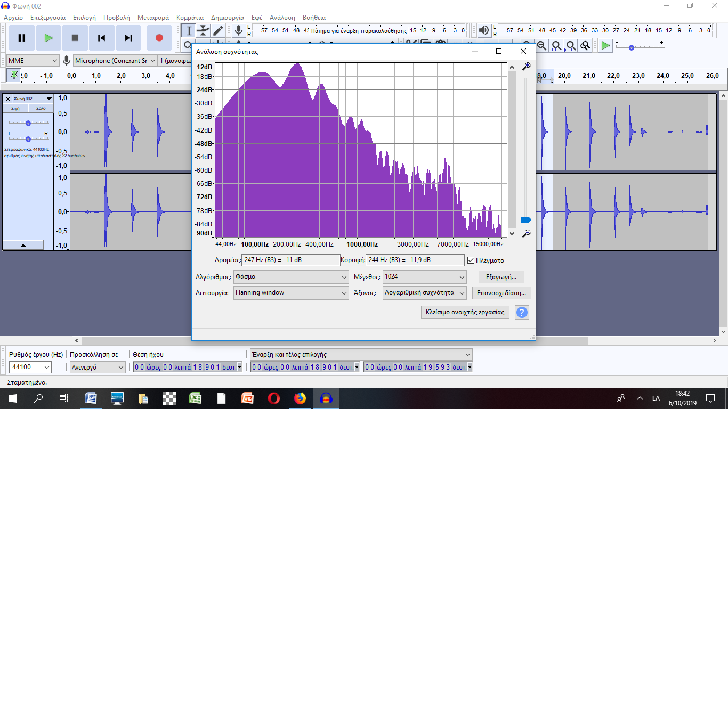Click the Skip to End button
The image size is (728, 710).
[128, 38]
